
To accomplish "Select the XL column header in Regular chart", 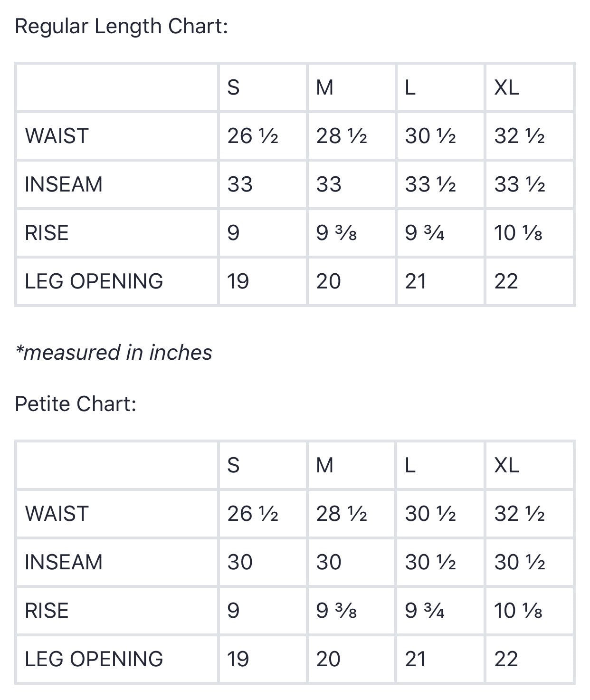I will (507, 87).
